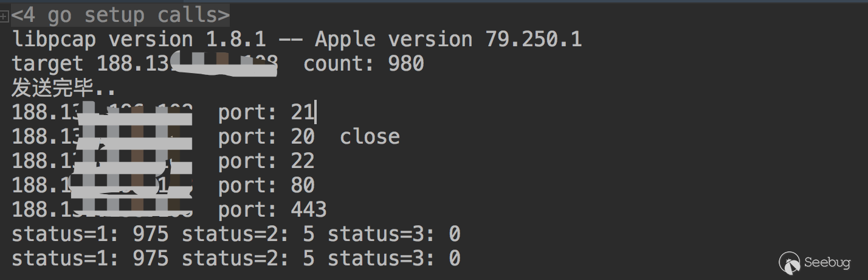Click the 'port: 22' text
Screen dimensions: 868x280
click(266, 161)
